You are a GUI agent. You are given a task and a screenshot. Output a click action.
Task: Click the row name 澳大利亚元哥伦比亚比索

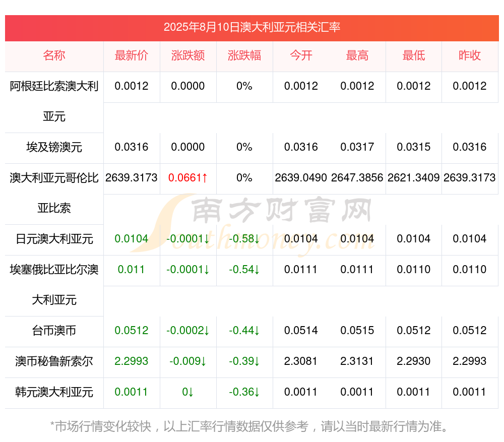pyautogui.click(x=54, y=193)
